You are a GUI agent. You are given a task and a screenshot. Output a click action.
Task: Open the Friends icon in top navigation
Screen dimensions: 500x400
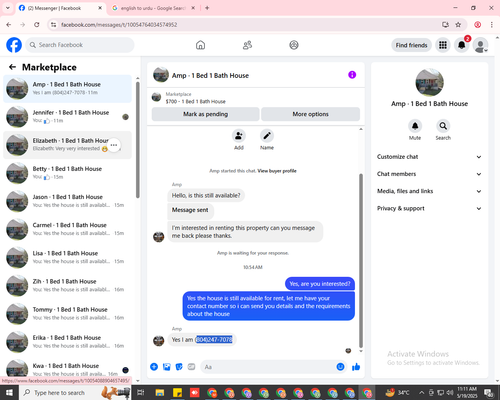point(247,45)
